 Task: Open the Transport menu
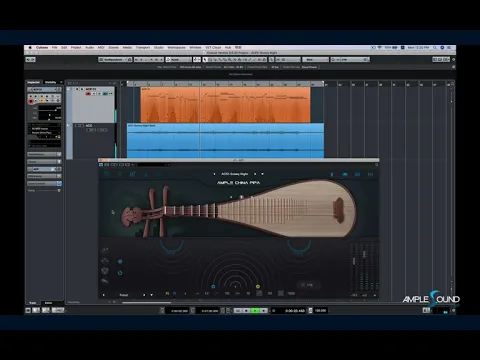[x=143, y=48]
